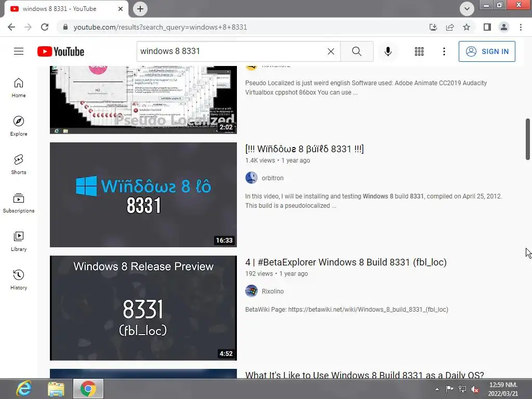Click the page vertical scrollbar thumb

528,139
